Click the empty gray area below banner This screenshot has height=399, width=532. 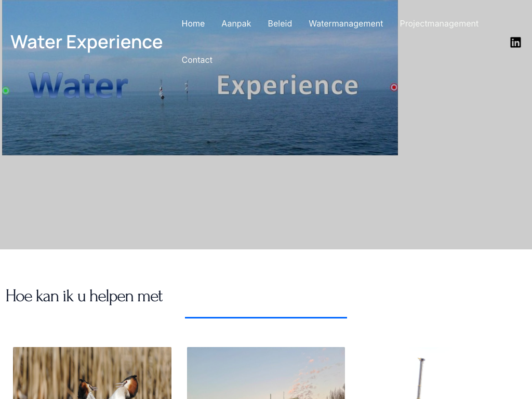pyautogui.click(x=266, y=202)
